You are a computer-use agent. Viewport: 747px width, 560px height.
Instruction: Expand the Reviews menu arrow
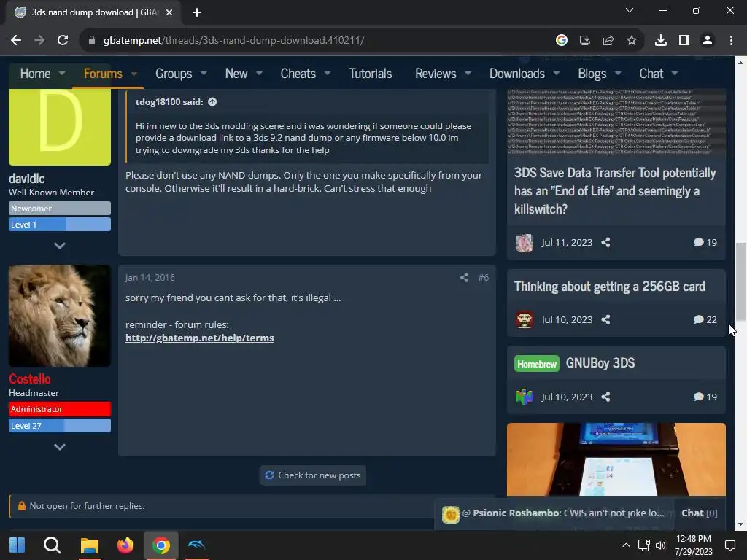[x=468, y=74]
